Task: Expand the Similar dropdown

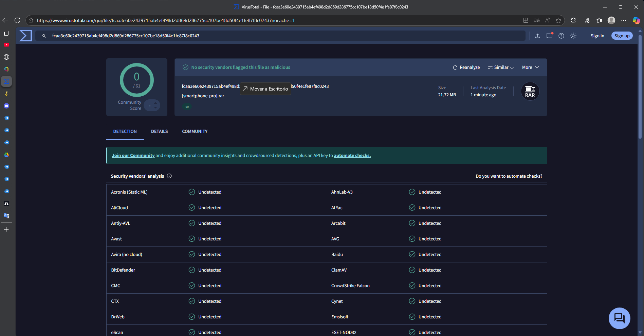Action: [501, 67]
